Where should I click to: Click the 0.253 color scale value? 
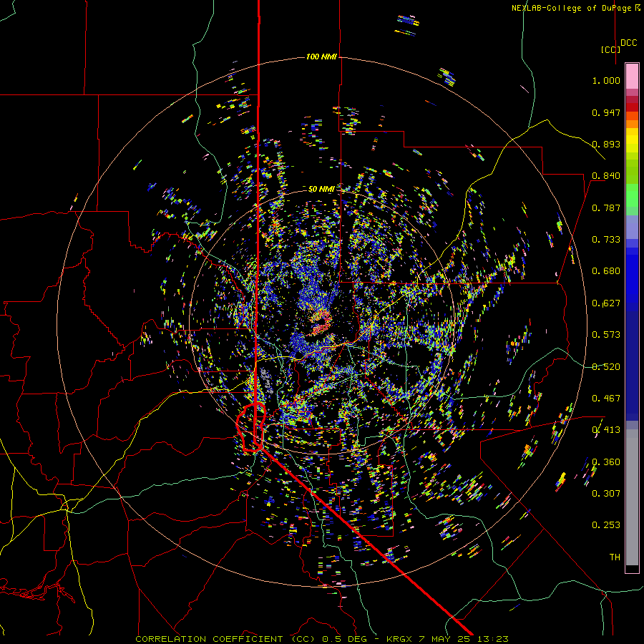pos(606,525)
